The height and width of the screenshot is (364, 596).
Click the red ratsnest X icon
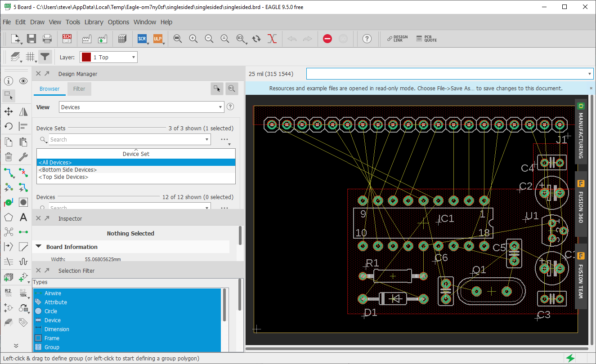[272, 39]
